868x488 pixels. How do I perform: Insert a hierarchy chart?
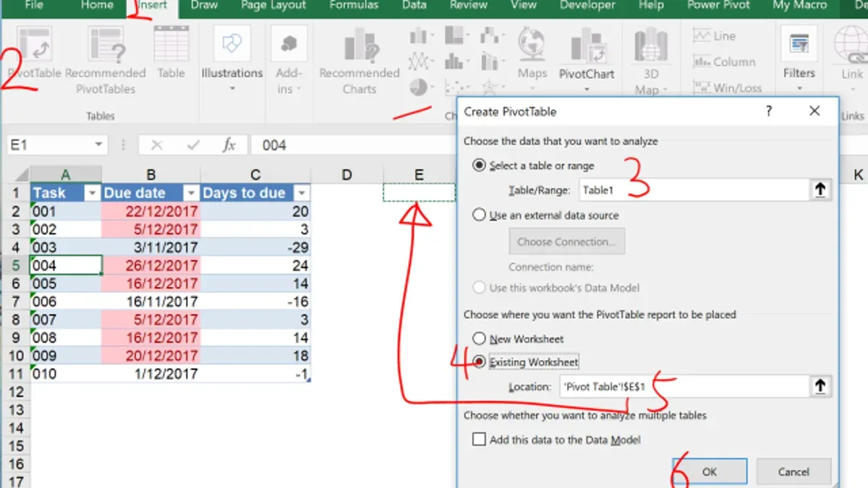[456, 35]
